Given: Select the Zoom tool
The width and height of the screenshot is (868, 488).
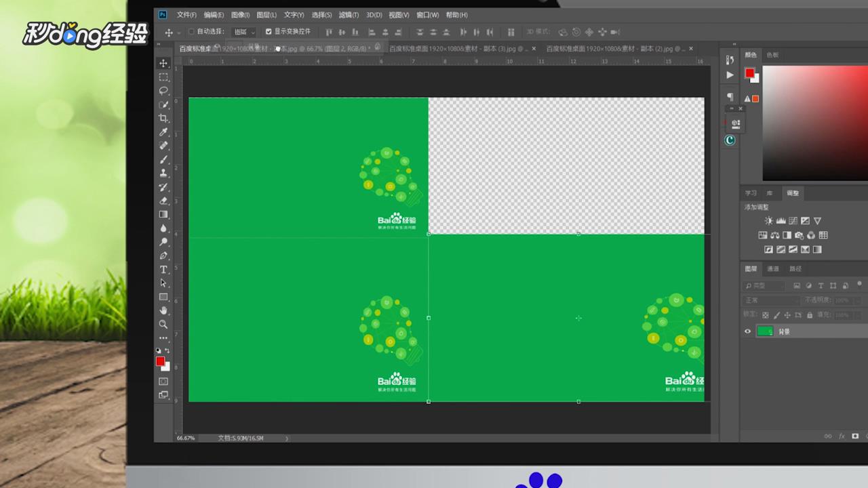Looking at the screenshot, I should 163,325.
